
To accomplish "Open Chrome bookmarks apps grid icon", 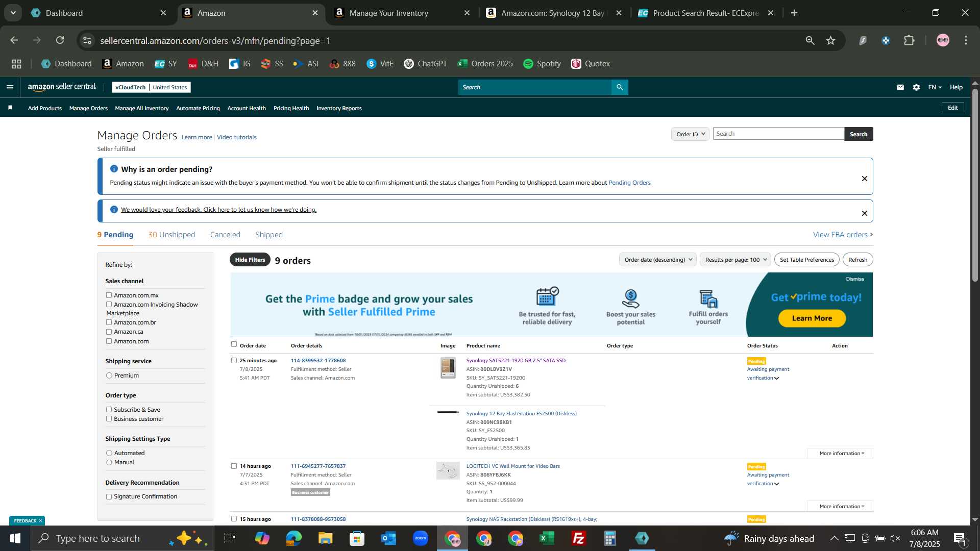I will point(16,64).
